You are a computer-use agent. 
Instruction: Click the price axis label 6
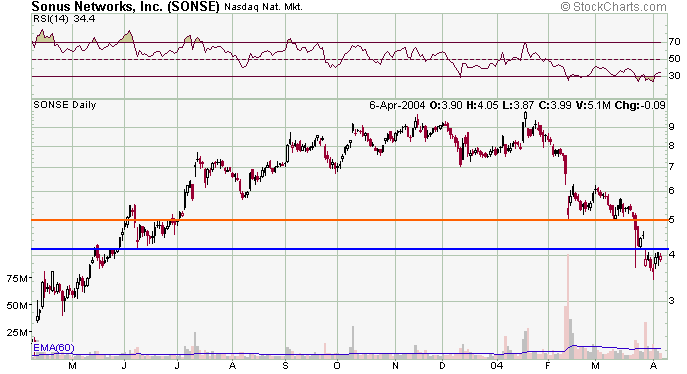671,191
